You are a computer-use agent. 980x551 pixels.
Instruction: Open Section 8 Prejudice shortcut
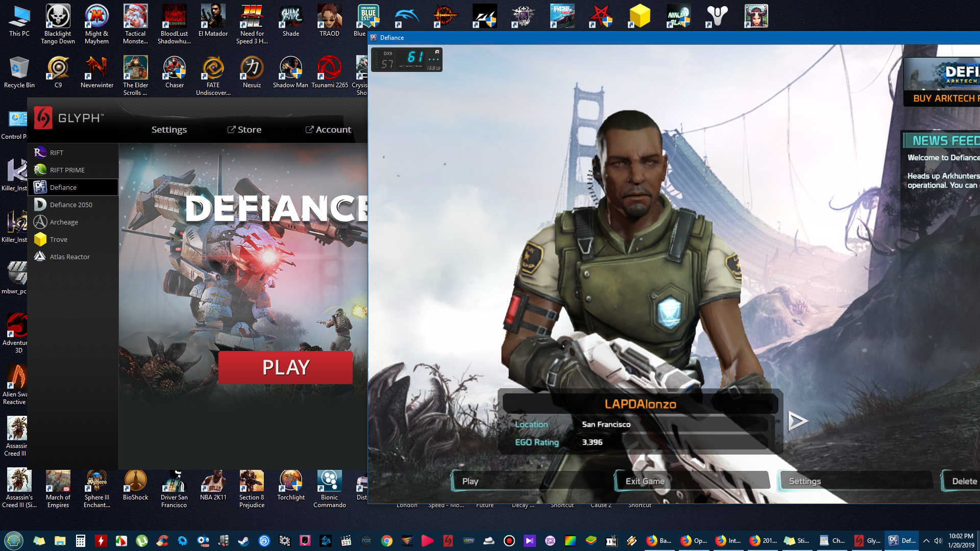[252, 489]
